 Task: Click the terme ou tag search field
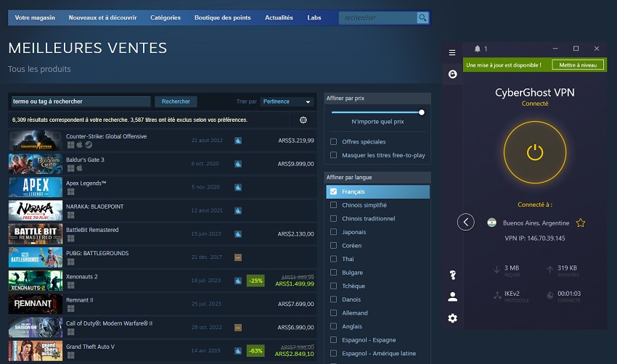coord(81,102)
